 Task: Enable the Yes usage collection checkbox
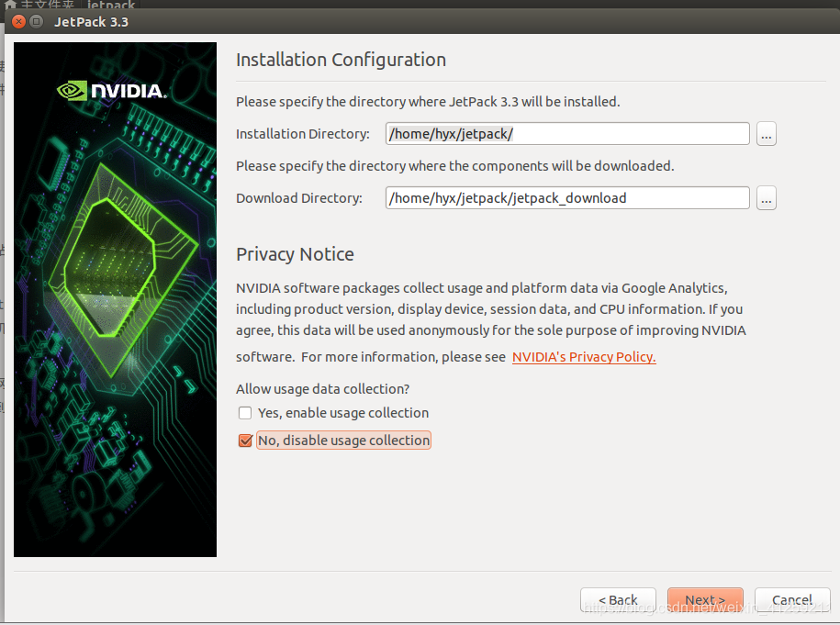pyautogui.click(x=245, y=413)
